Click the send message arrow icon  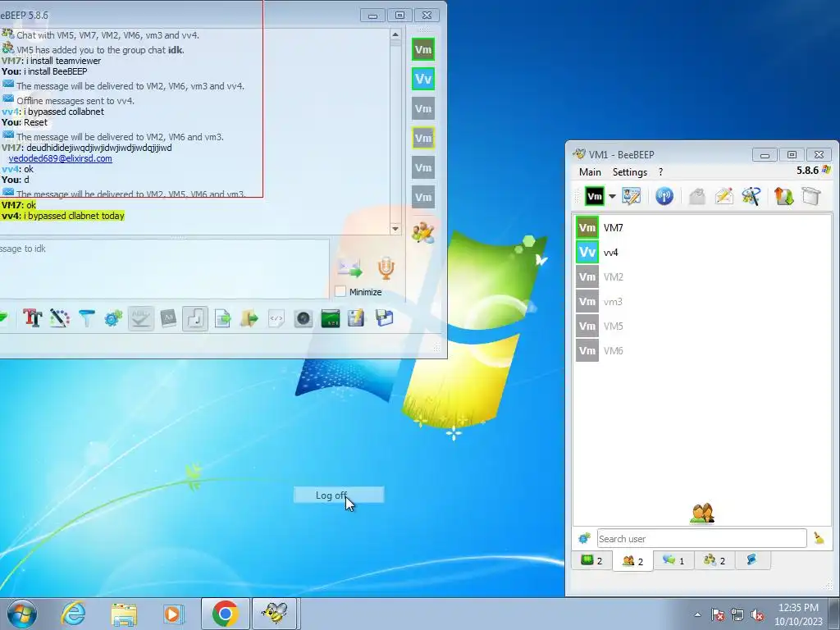click(x=349, y=268)
